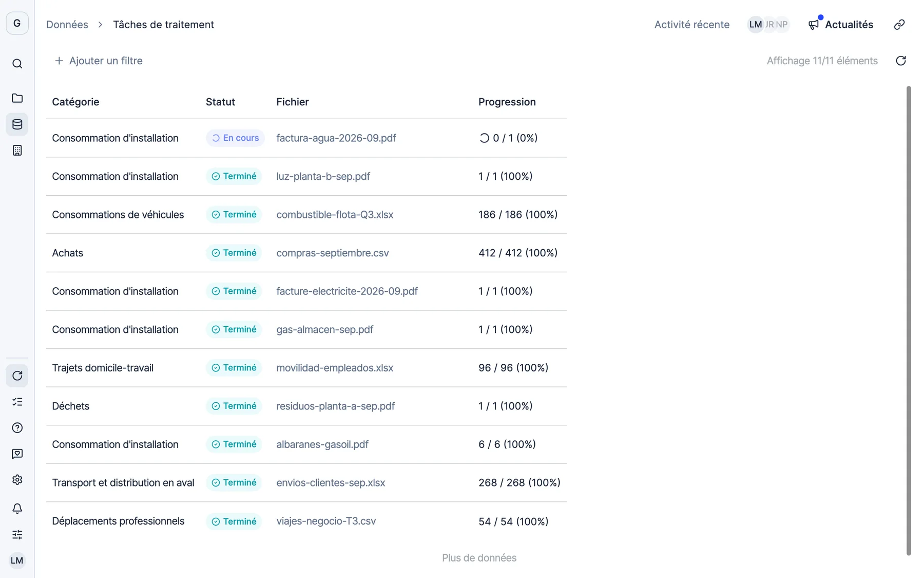The image size is (924, 578).
Task: Open the calculator icon in sidebar
Action: (x=17, y=151)
